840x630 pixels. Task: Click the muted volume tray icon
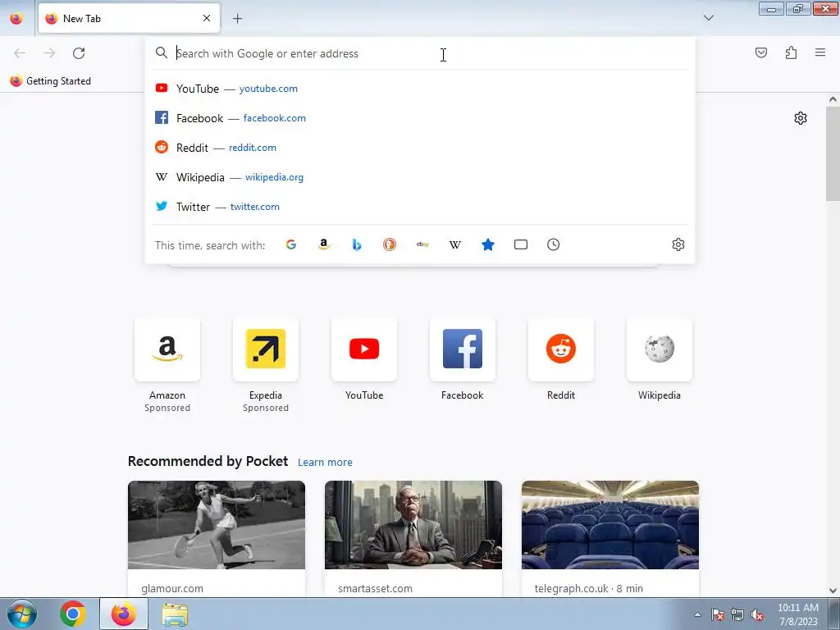click(x=757, y=615)
